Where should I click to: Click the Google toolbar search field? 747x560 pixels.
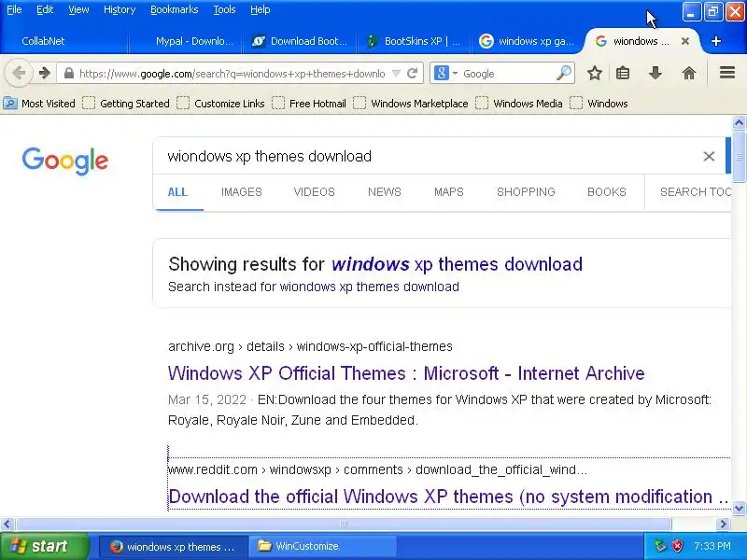pos(507,74)
